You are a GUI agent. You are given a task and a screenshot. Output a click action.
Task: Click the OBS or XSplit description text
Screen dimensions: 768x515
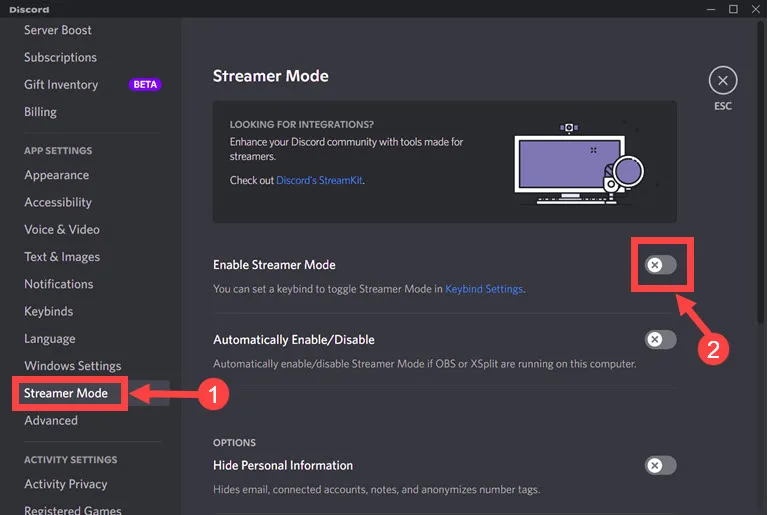pyautogui.click(x=425, y=364)
